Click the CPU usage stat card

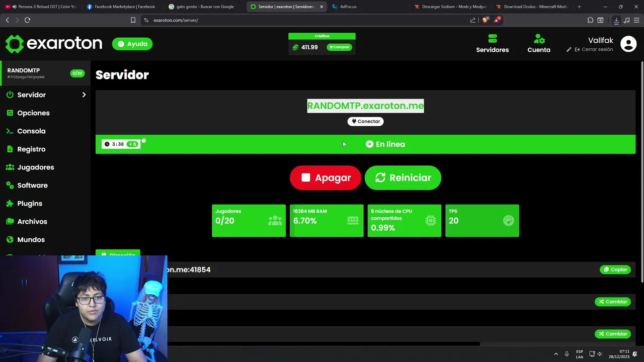tap(405, 220)
